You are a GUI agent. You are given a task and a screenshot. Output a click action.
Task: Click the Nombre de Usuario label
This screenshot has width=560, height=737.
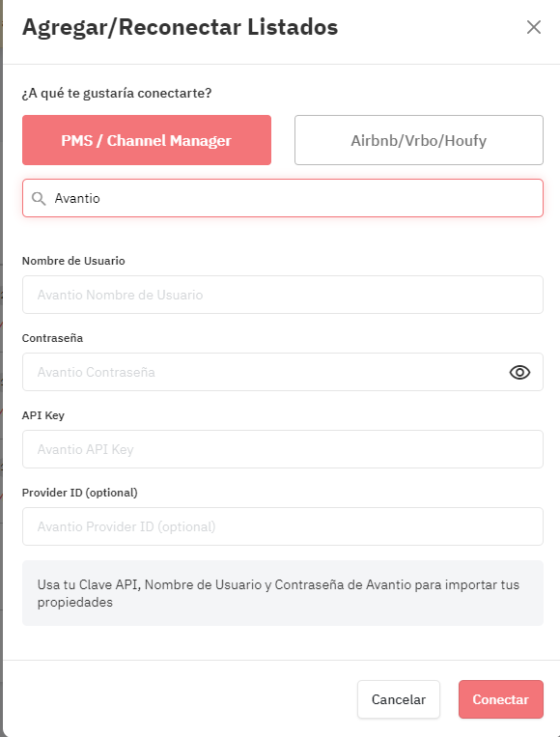point(73,261)
